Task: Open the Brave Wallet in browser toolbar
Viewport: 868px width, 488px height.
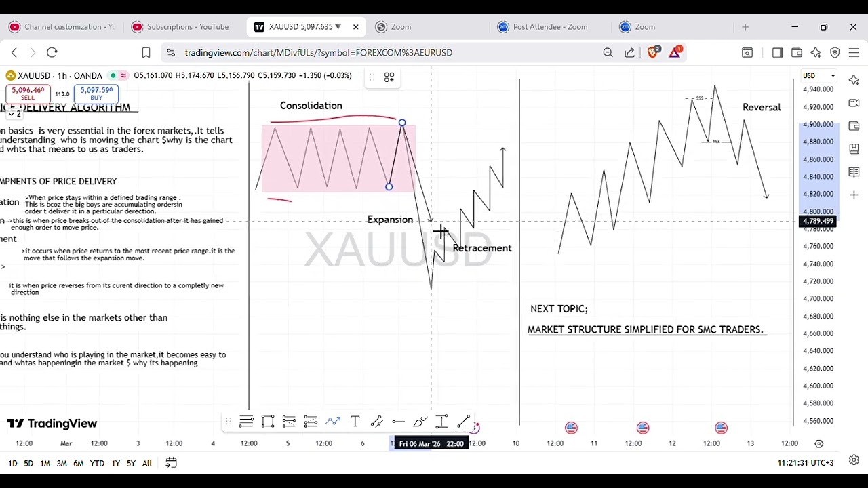Action: [x=797, y=52]
